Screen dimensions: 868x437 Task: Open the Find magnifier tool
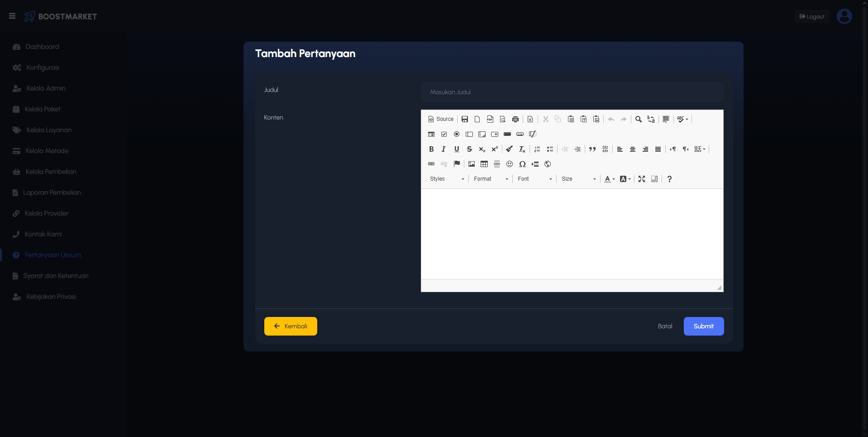(639, 119)
